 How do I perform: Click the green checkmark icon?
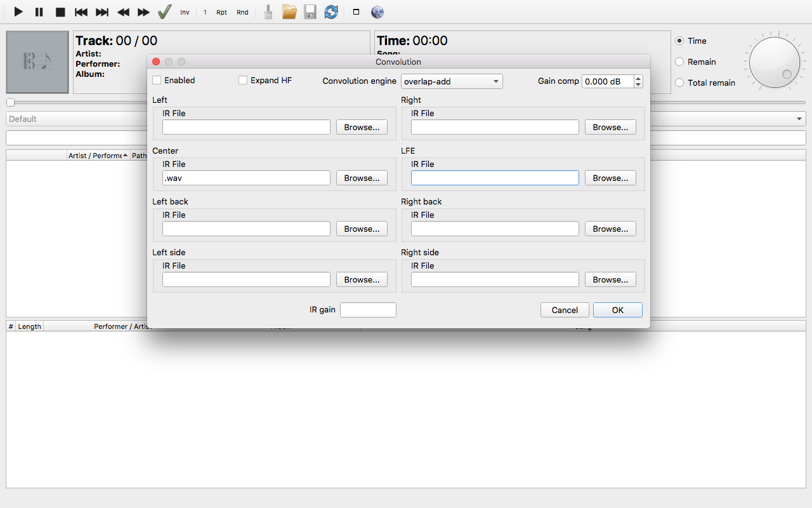(165, 12)
